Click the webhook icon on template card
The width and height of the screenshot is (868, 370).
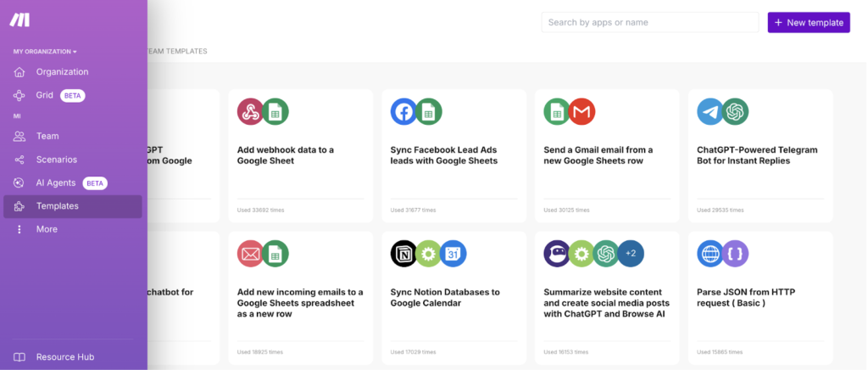[x=250, y=111]
